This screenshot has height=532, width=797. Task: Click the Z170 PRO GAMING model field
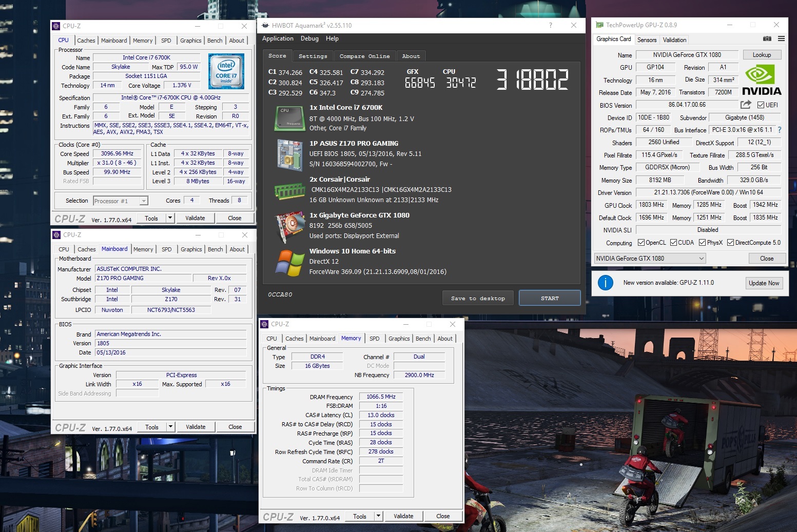click(x=143, y=278)
